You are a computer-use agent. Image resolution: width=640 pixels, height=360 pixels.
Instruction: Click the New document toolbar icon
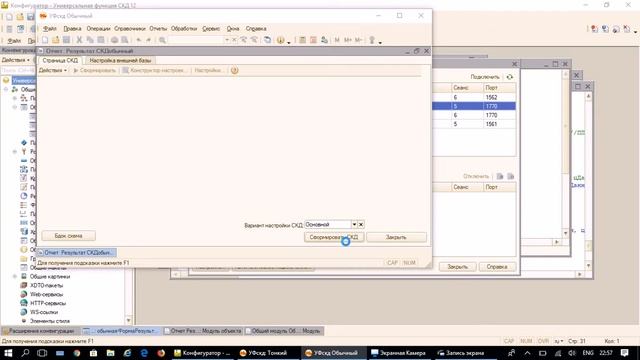[x=45, y=40]
